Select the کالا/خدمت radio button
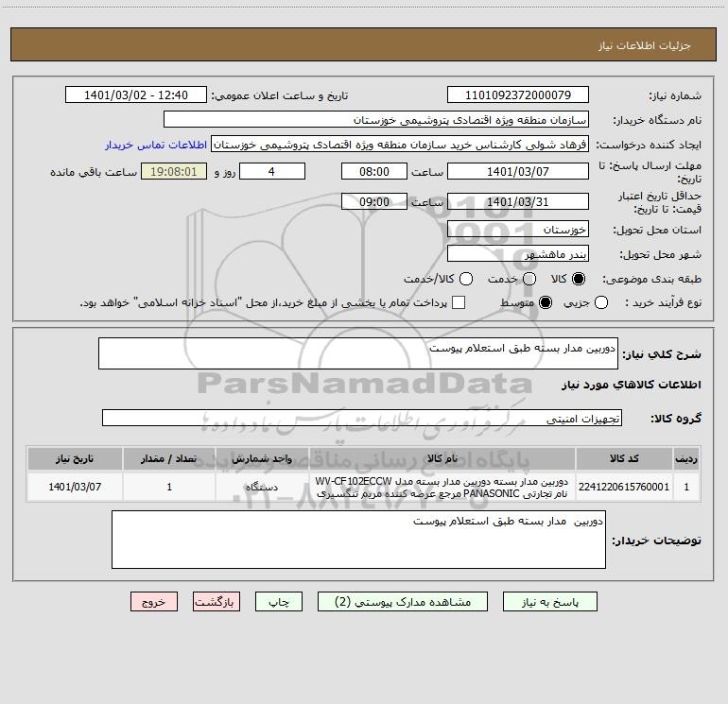This screenshot has height=704, width=728. pos(466,279)
